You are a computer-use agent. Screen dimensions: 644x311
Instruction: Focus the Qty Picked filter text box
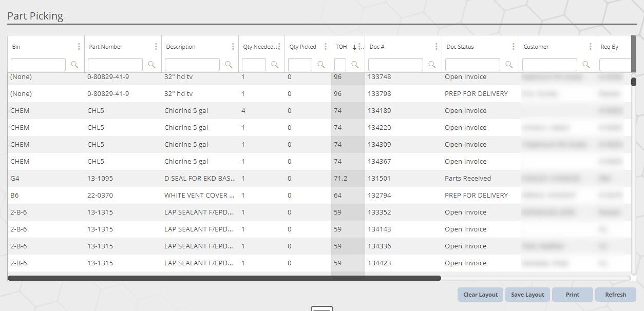(300, 65)
